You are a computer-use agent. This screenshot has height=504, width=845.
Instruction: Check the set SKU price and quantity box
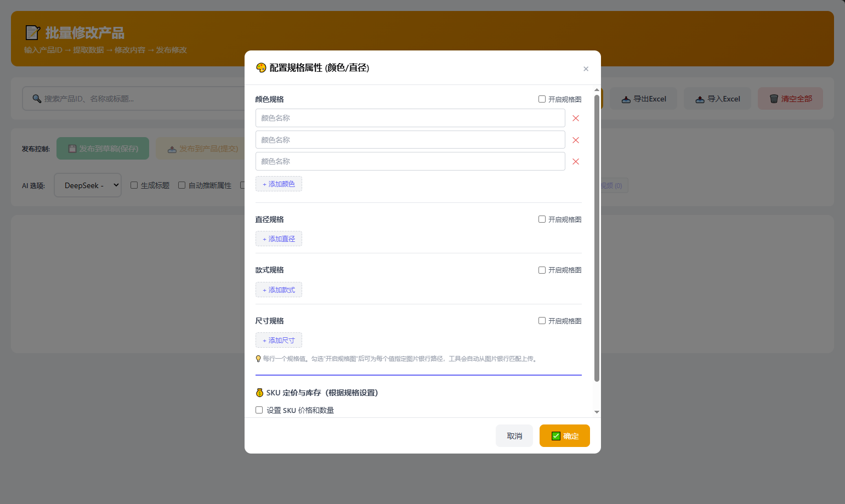[259, 410]
